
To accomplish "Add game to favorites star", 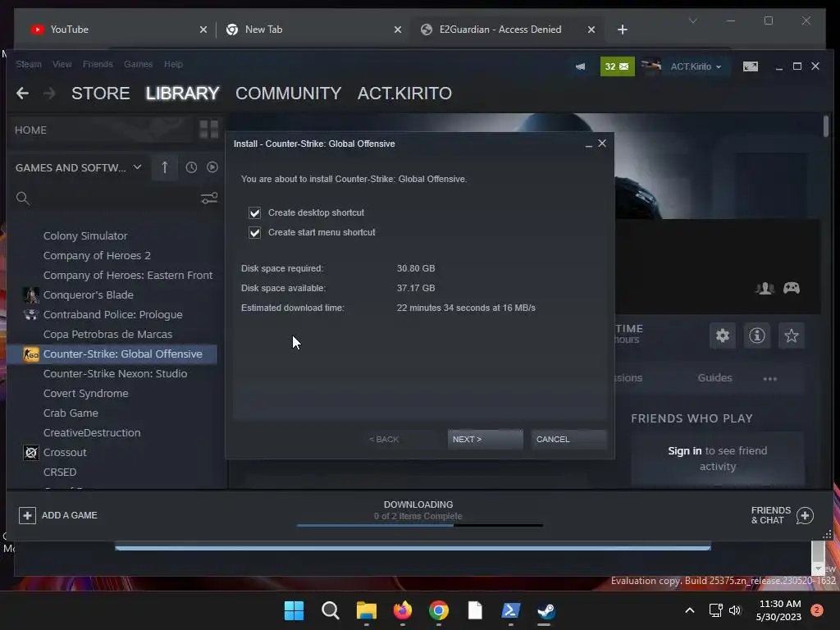I will pyautogui.click(x=792, y=336).
